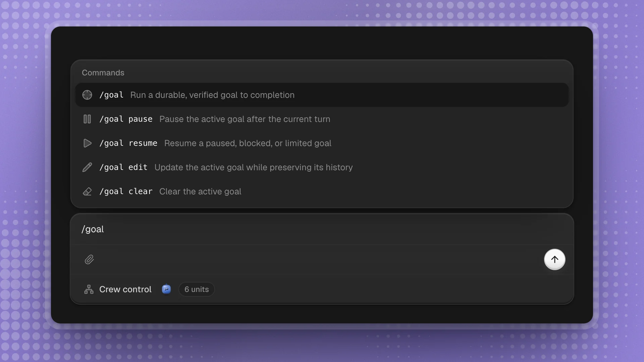Open the 6 units badge
This screenshot has width=644, height=362.
(x=197, y=289)
